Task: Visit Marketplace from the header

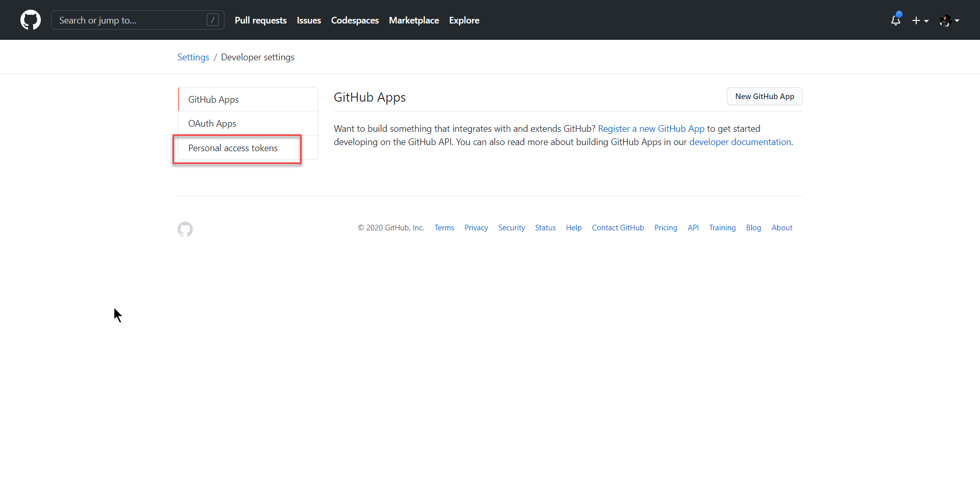Action: tap(413, 20)
